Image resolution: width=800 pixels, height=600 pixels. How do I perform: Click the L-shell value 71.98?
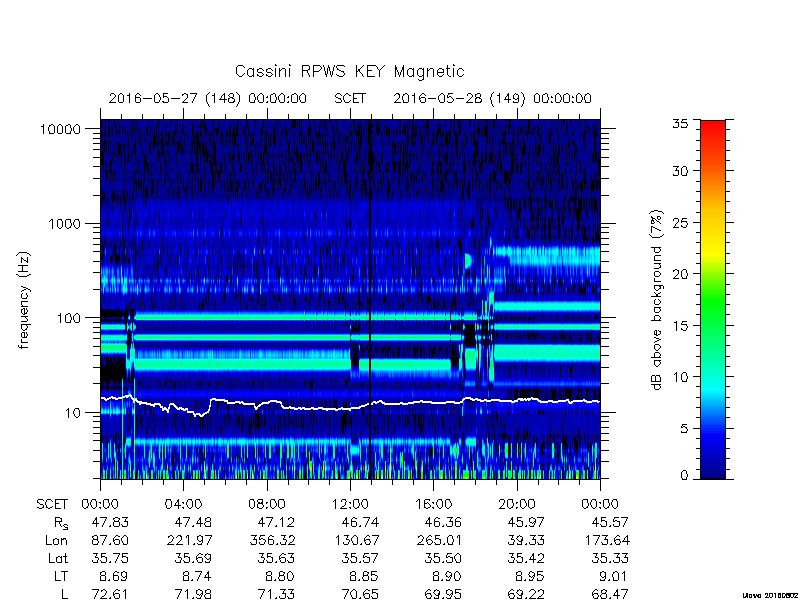click(x=193, y=594)
